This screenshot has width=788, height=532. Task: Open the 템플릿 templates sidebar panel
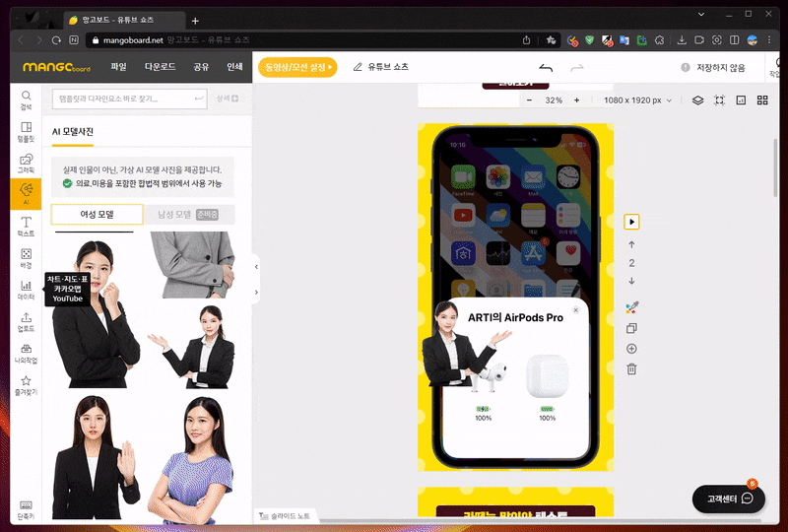[x=26, y=132]
